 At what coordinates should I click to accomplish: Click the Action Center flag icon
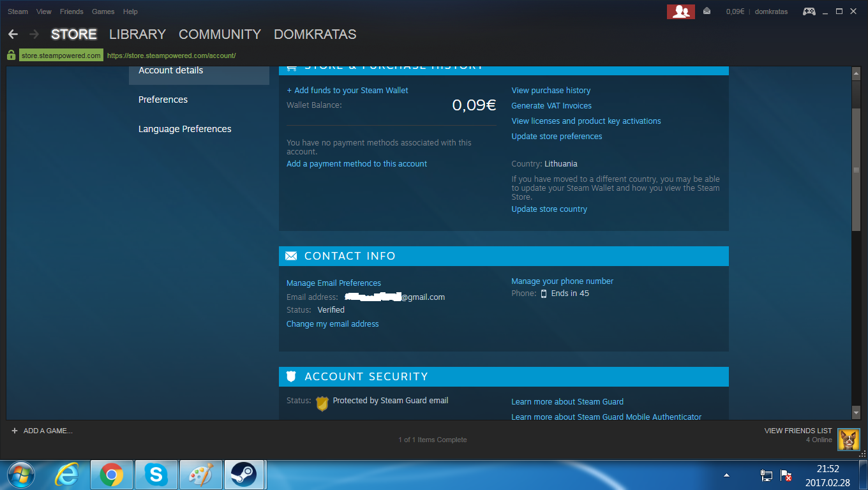click(x=787, y=475)
